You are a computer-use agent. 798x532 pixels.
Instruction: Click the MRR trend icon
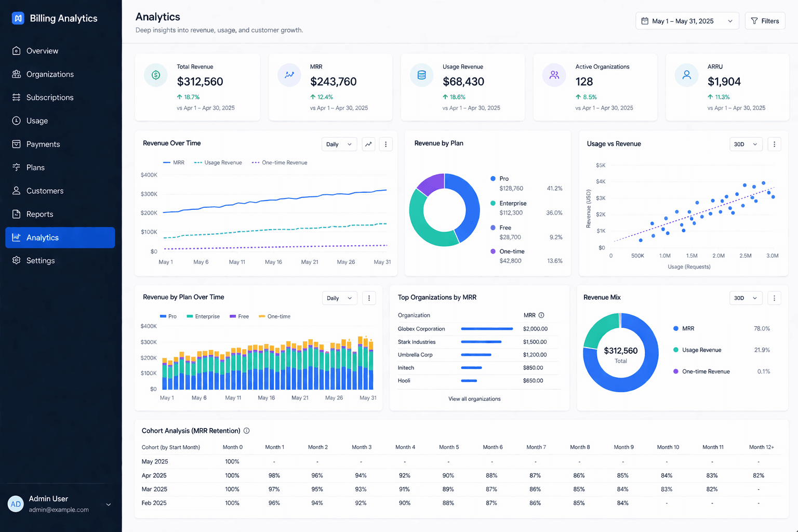click(x=289, y=75)
